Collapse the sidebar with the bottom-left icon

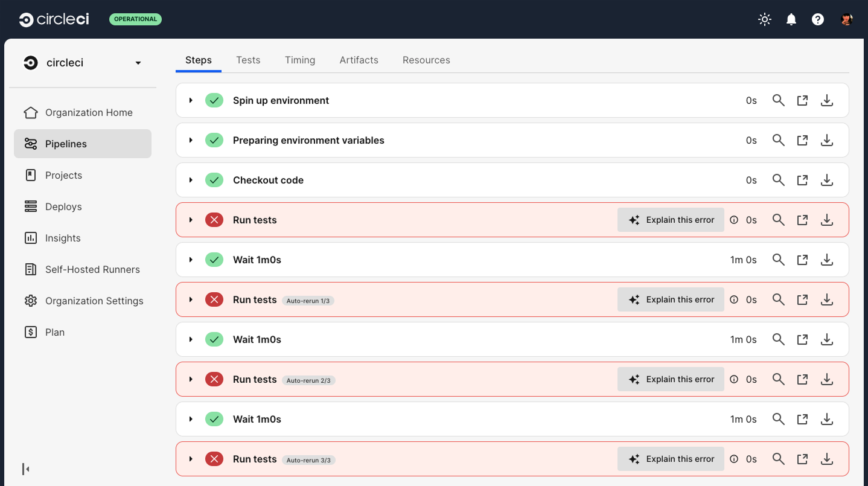click(x=26, y=468)
